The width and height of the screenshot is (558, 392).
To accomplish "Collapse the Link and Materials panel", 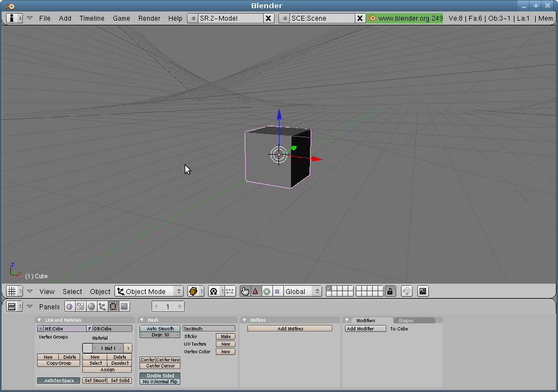I will (x=39, y=320).
